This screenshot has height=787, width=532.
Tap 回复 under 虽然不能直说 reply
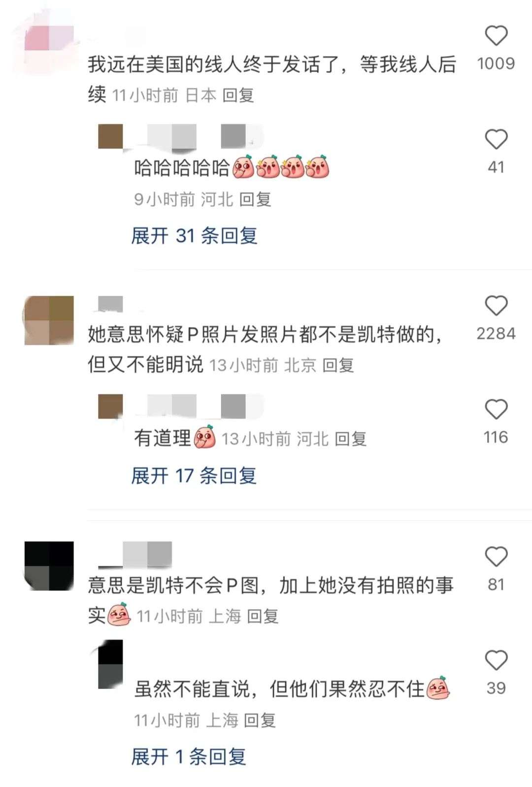(260, 721)
